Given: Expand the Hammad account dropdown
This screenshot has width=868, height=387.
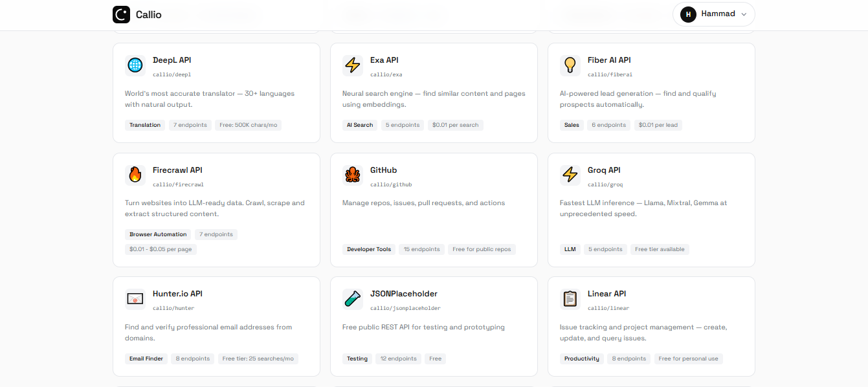Looking at the screenshot, I should click(x=744, y=14).
